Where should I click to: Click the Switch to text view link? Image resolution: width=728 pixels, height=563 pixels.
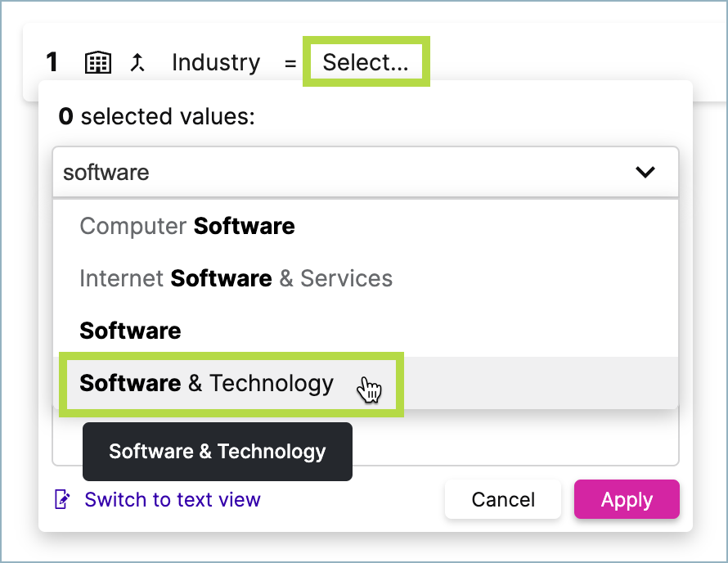pos(172,499)
